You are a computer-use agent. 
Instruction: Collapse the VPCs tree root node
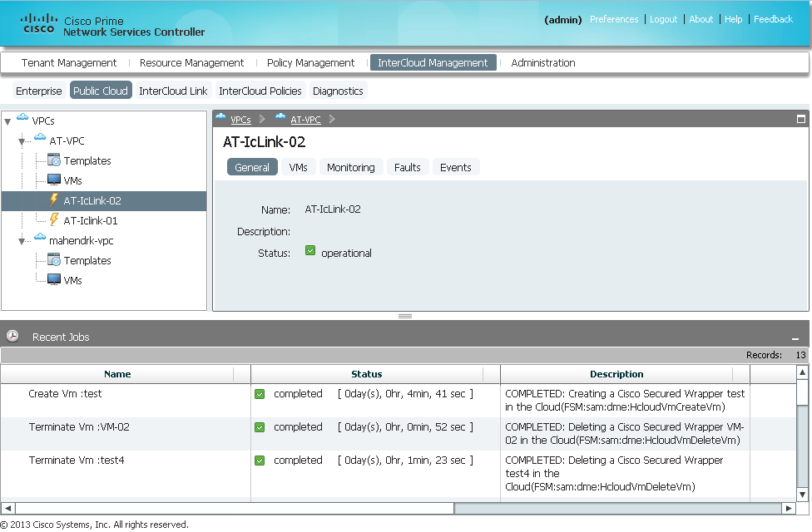[8, 120]
